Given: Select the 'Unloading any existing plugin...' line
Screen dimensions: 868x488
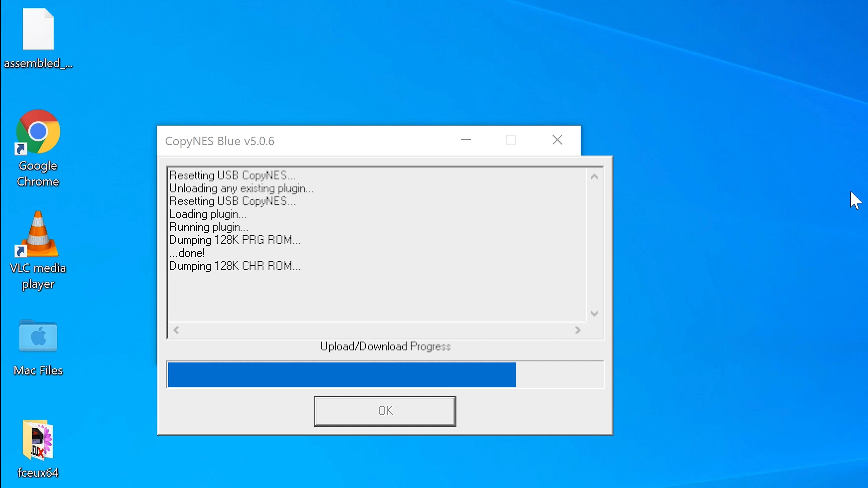Looking at the screenshot, I should click(241, 189).
